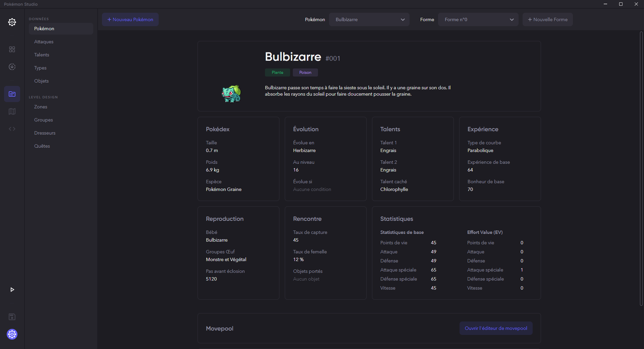This screenshot has height=349, width=644.
Task: Click the vertical scrollbar on right
Action: pos(641,168)
